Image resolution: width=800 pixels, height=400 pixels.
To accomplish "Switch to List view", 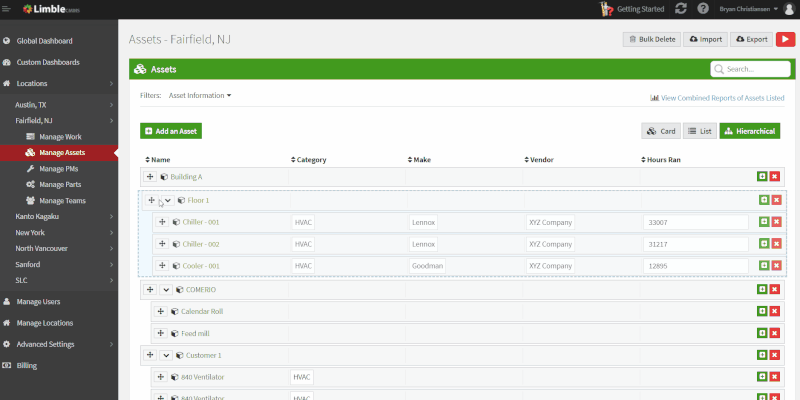I will coord(699,131).
